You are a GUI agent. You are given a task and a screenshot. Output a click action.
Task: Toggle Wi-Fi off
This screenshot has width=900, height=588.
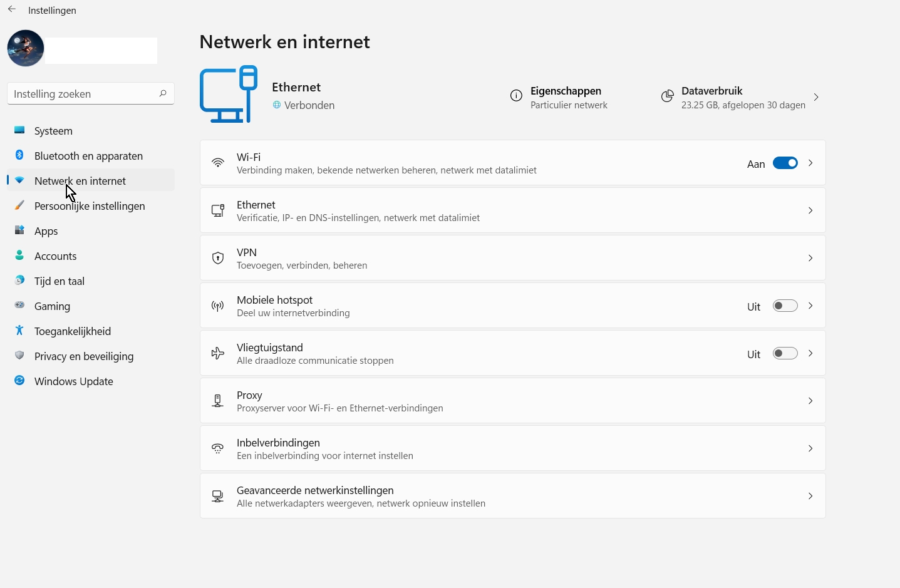pyautogui.click(x=785, y=162)
